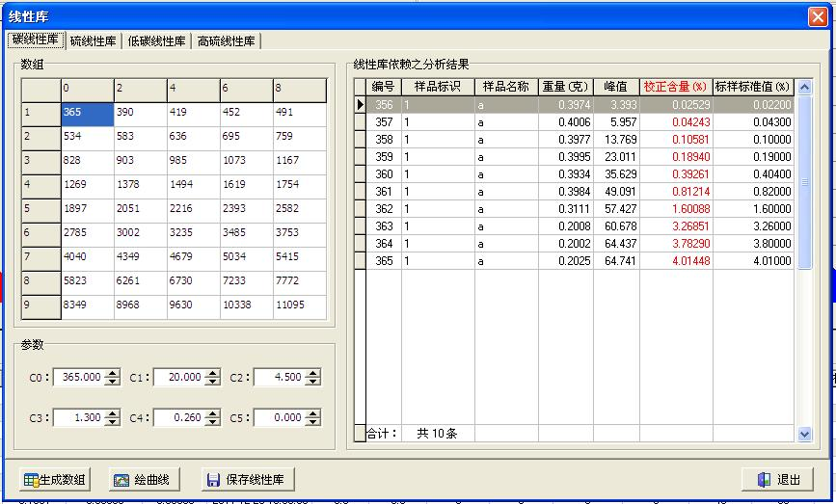Click the 生成数组 button to generate the array
The image size is (836, 504).
click(x=55, y=480)
